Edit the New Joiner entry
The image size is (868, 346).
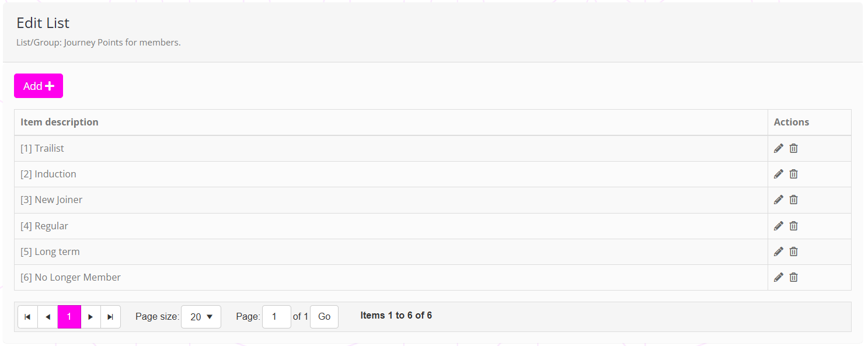(x=778, y=200)
